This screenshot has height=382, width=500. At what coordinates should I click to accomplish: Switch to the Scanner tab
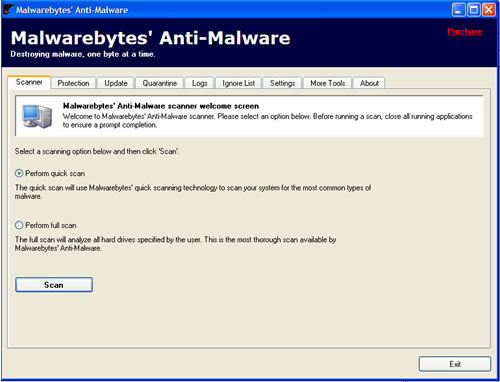pyautogui.click(x=29, y=82)
